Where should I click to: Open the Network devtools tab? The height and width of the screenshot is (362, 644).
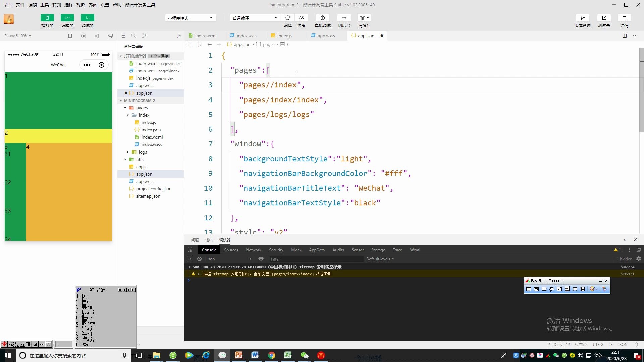click(x=254, y=250)
